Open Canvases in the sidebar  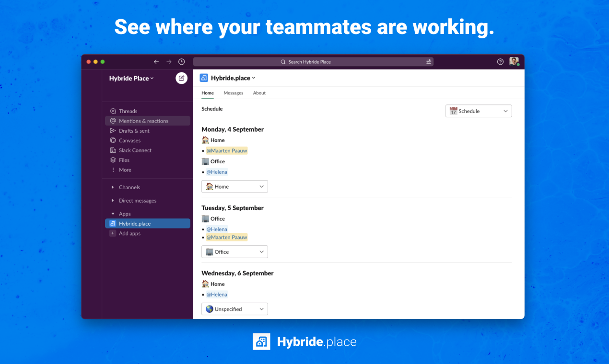tap(148, 140)
